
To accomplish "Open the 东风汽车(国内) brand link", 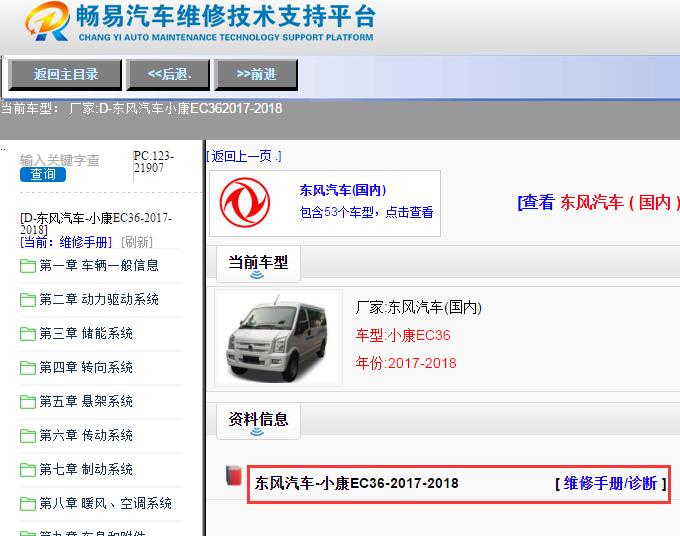I will pyautogui.click(x=343, y=190).
